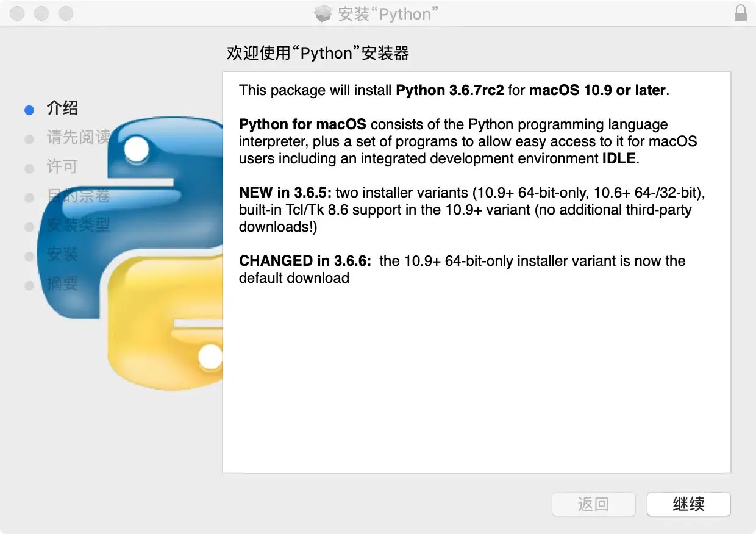Click the bullet indicator for 许可 step
The width and height of the screenshot is (756, 534).
pos(29,168)
